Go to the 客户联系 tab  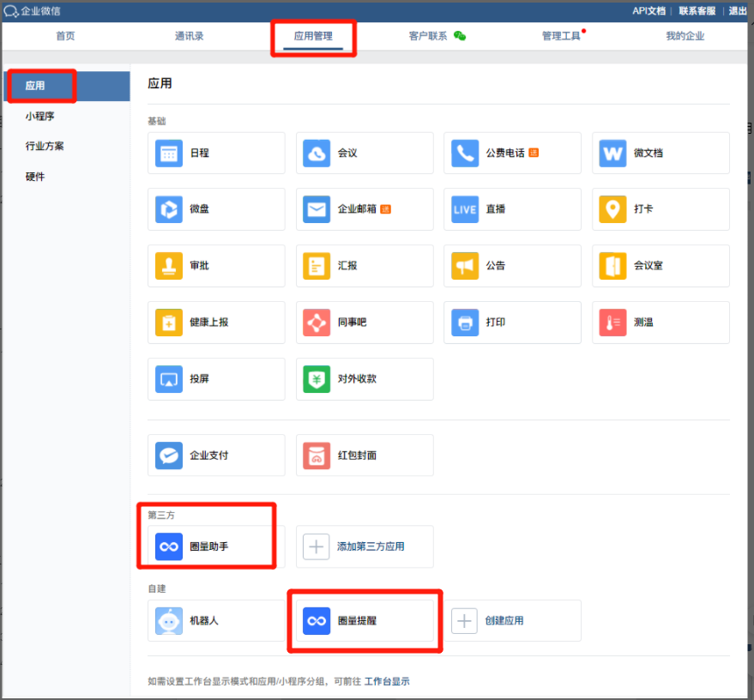[x=428, y=36]
